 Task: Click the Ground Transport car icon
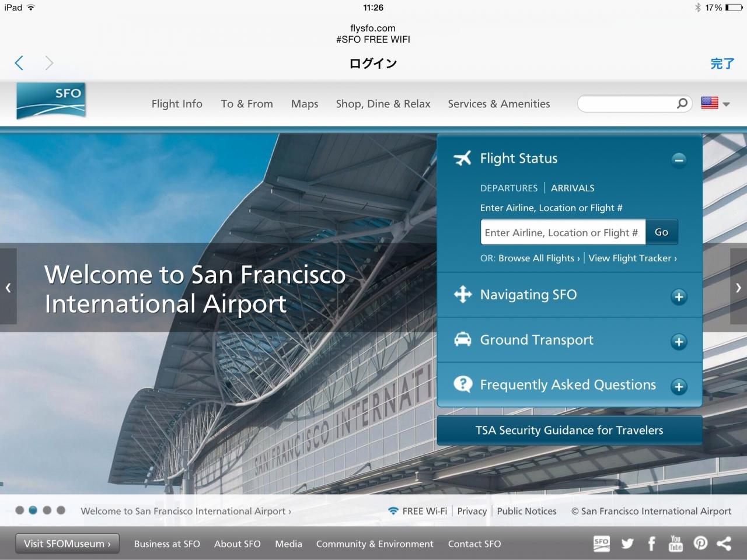tap(463, 339)
